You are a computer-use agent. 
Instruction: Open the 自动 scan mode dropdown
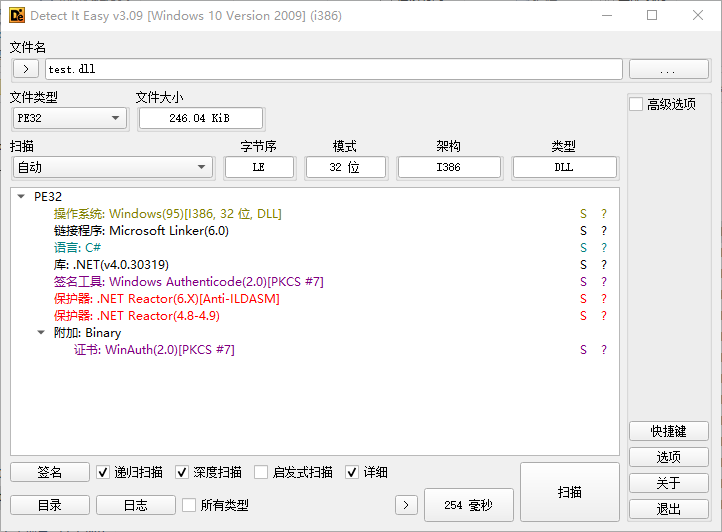(113, 167)
